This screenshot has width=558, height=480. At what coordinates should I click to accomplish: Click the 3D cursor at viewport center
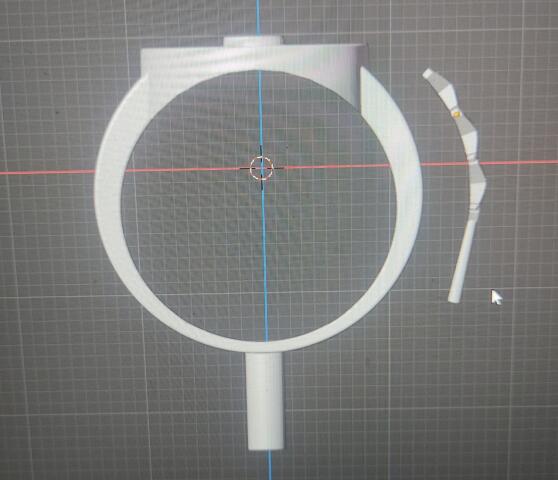click(261, 168)
